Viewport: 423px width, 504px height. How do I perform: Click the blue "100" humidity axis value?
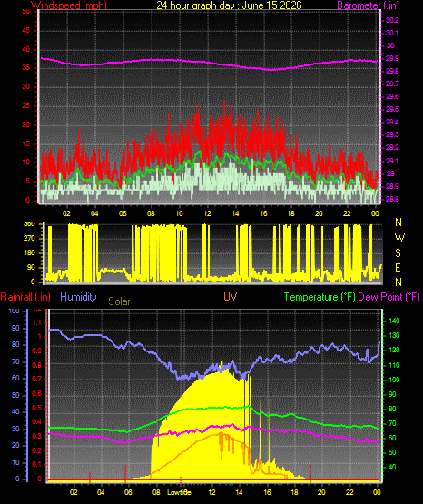[x=14, y=311]
